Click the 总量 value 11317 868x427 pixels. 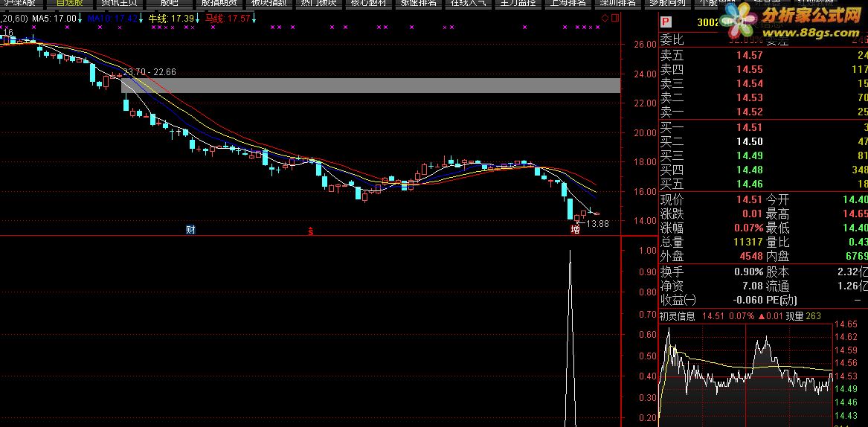(x=748, y=243)
